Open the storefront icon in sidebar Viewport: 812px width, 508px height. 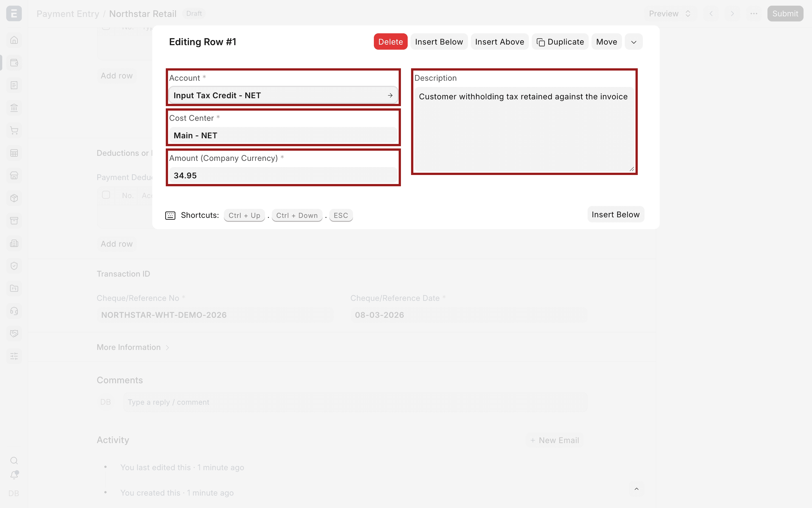(x=14, y=175)
